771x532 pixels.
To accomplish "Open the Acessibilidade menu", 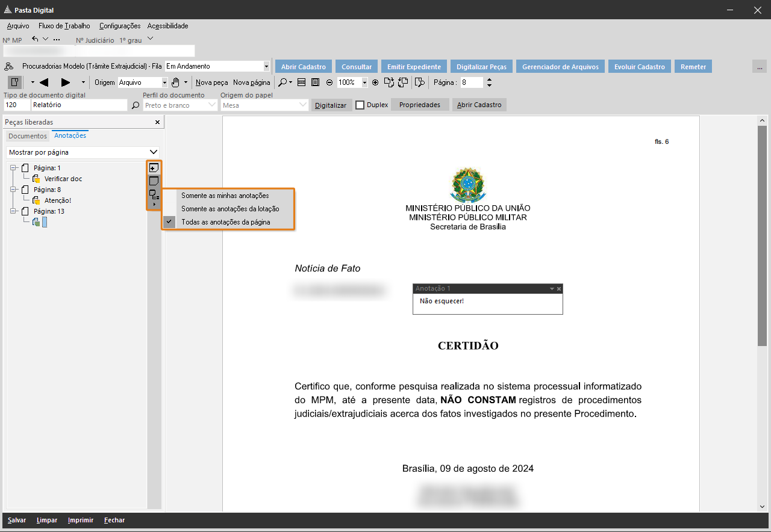I will [x=168, y=26].
